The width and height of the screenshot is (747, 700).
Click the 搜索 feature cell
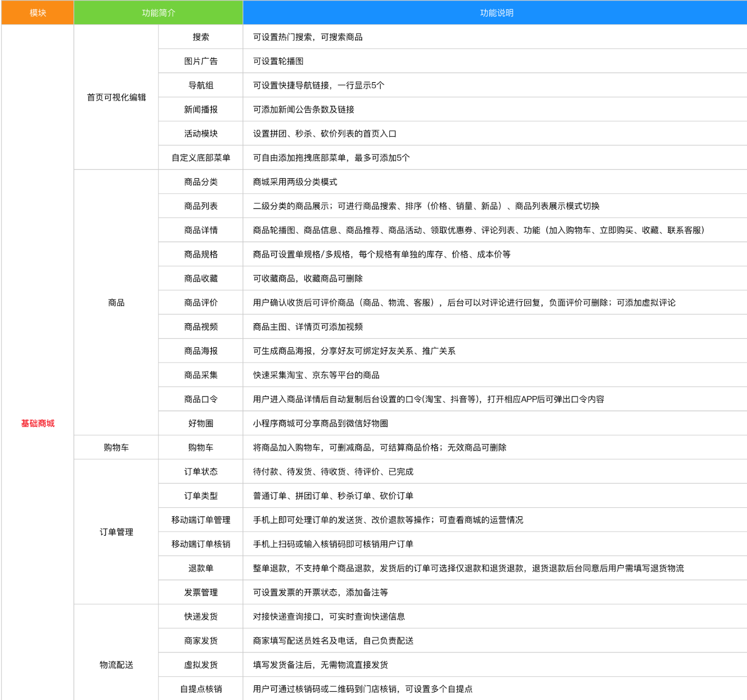(x=201, y=37)
